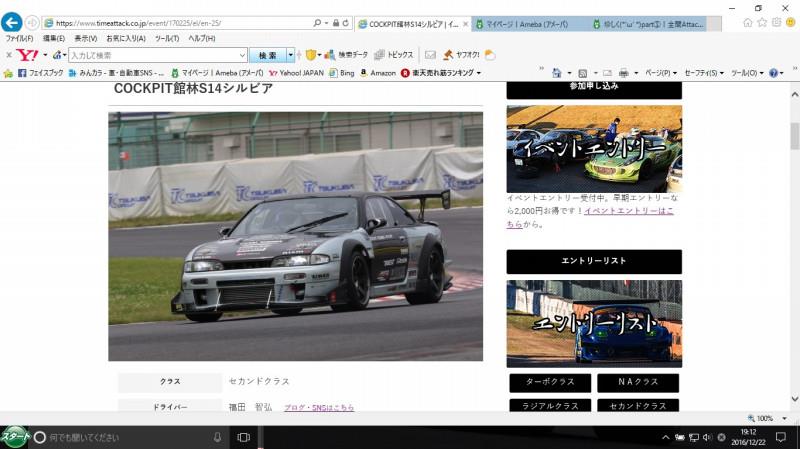Image resolution: width=800 pixels, height=449 pixels.
Task: Click the yellow smiley feedback icon
Action: [790, 22]
